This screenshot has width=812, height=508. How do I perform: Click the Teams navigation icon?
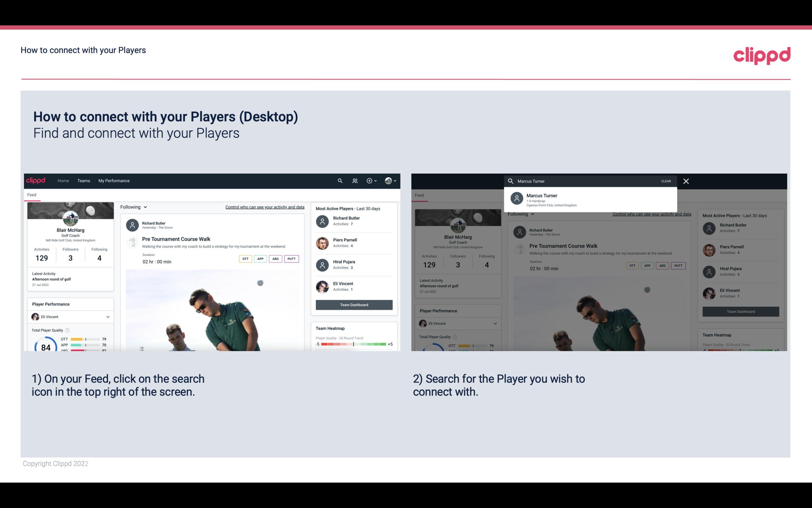tap(84, 180)
